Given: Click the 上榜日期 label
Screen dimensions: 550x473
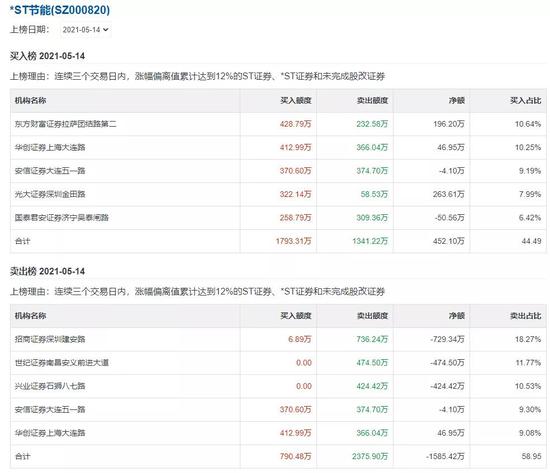Looking at the screenshot, I should point(29,29).
